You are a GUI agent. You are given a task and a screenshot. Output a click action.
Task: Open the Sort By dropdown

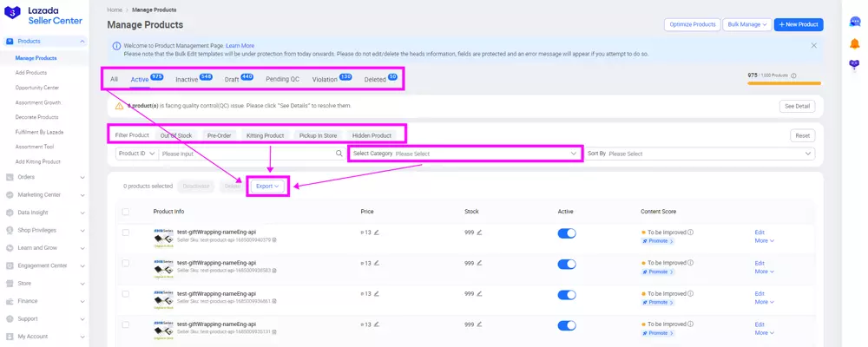coord(710,154)
